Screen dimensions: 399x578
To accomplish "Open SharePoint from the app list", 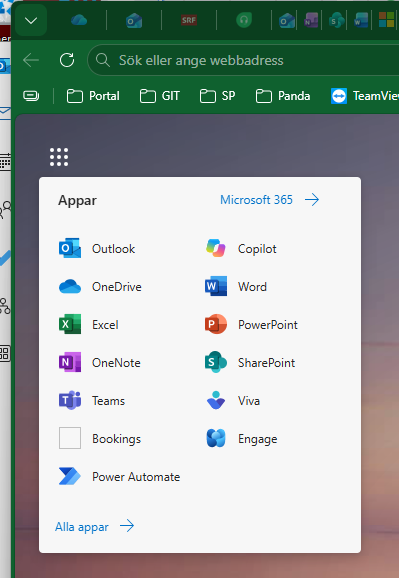I will [250, 363].
